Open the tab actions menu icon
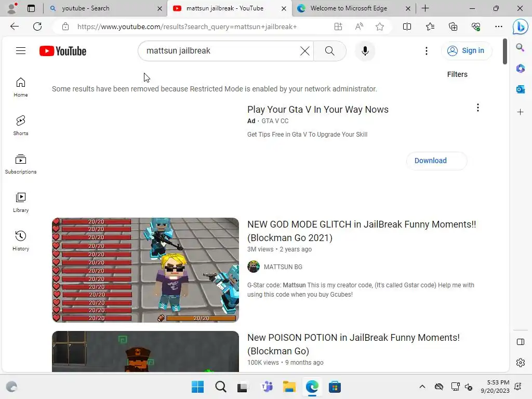 31,8
